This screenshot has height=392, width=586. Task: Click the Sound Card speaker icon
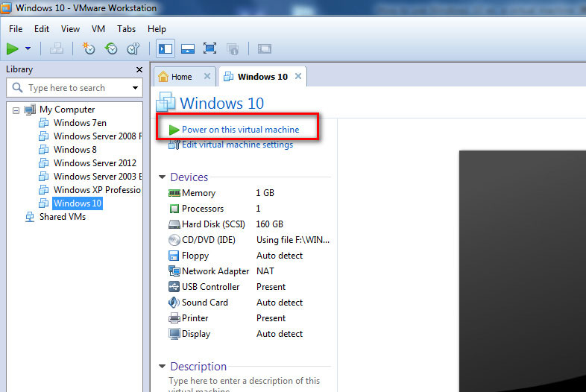point(174,303)
